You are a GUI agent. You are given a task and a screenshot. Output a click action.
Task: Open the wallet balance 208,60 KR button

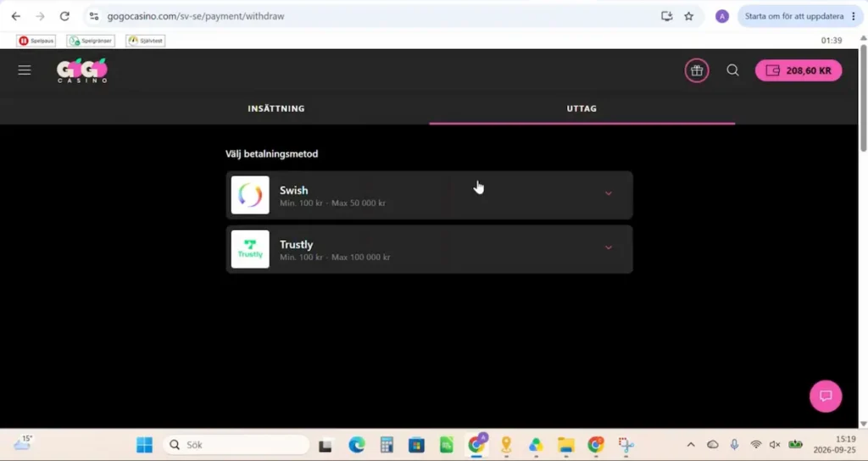(x=798, y=71)
